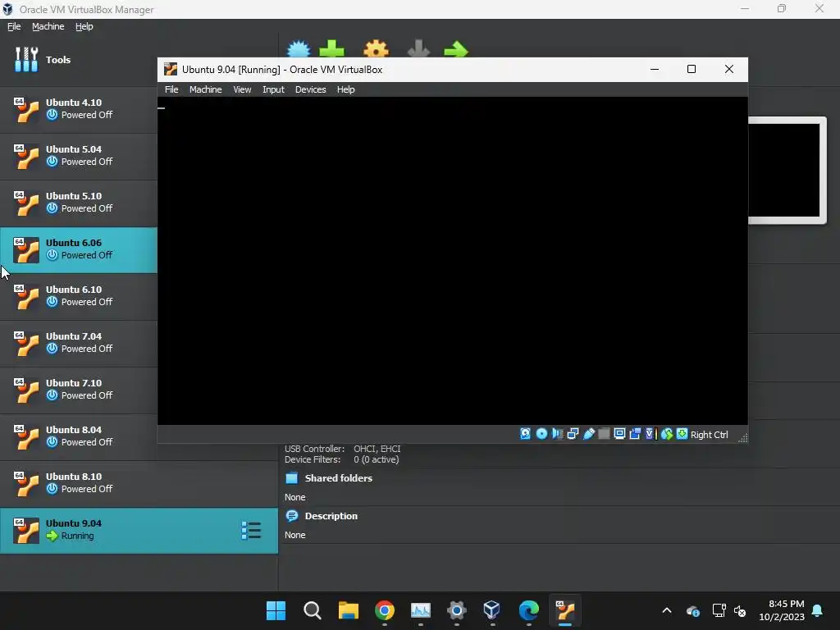The height and width of the screenshot is (630, 840).
Task: Click the keyboard capture green arrow icon
Action: tap(682, 434)
